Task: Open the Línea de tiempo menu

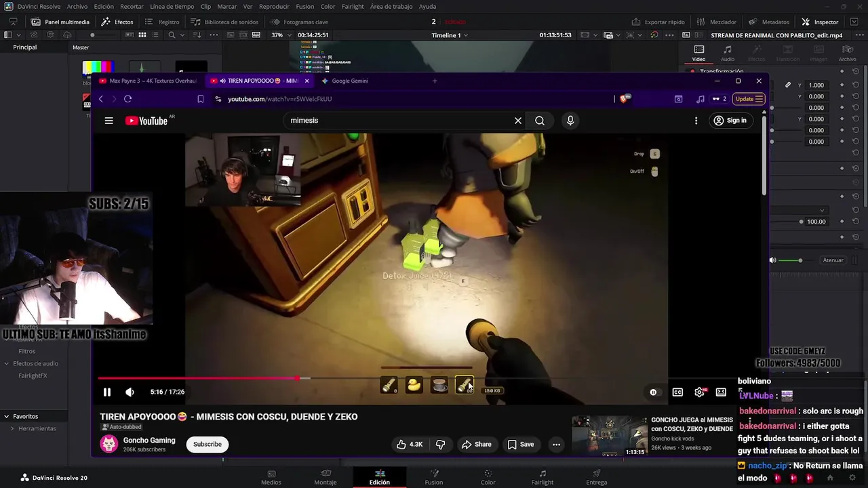Action: pos(172,6)
